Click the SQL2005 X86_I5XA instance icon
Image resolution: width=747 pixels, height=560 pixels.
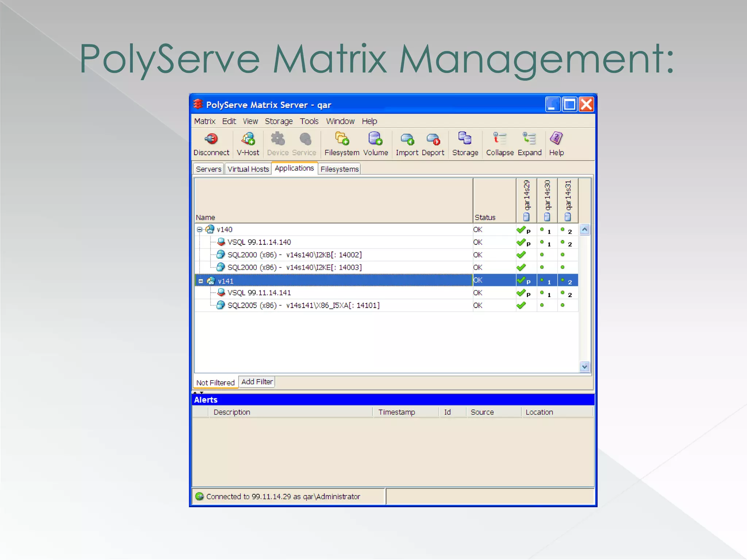click(x=221, y=305)
